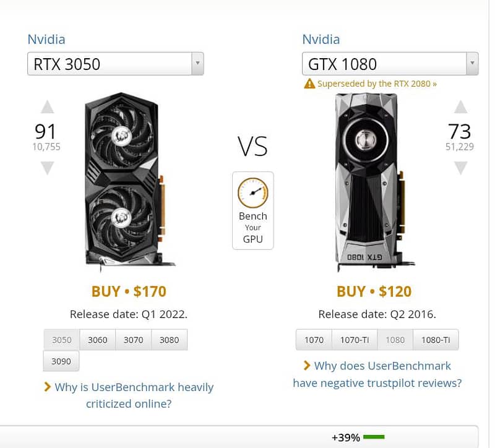Click the BUY $170 link
495x448 pixels.
pos(129,291)
